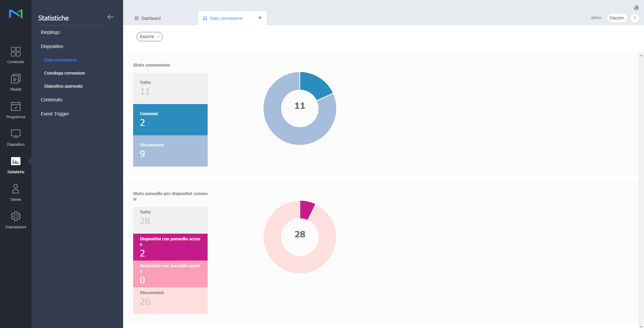Expand the Esporta dropdown

click(x=149, y=37)
